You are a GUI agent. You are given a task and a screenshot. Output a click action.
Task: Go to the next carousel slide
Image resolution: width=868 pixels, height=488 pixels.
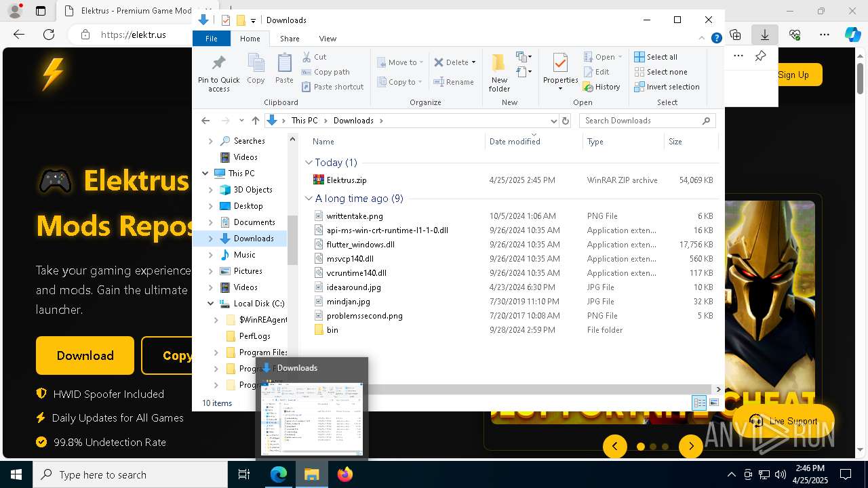click(x=691, y=446)
